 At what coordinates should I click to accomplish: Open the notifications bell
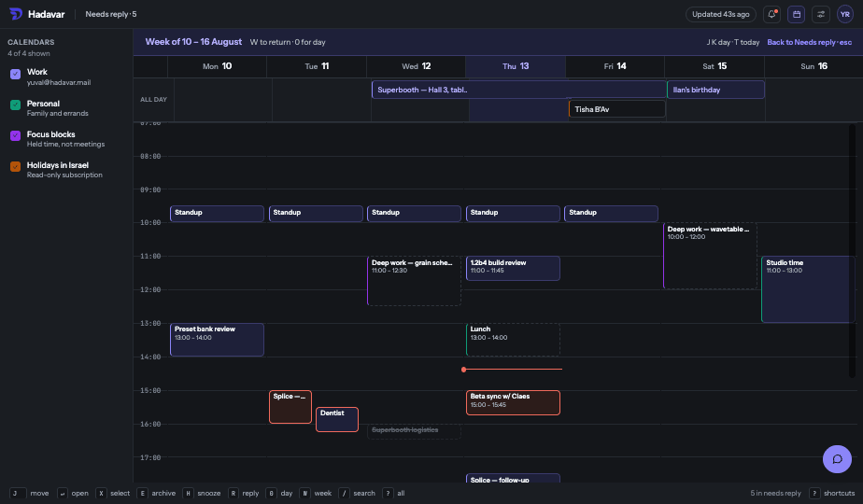(x=771, y=14)
